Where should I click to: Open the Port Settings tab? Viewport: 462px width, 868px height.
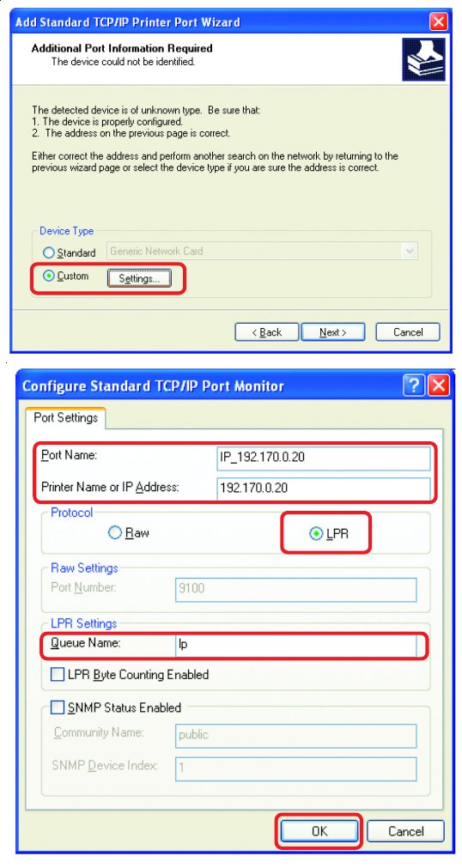(x=66, y=417)
